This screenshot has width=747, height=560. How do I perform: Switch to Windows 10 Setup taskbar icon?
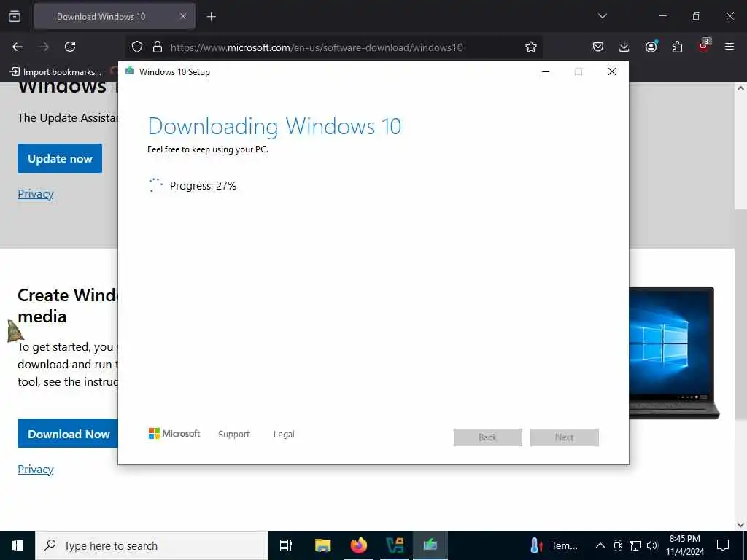pos(430,545)
